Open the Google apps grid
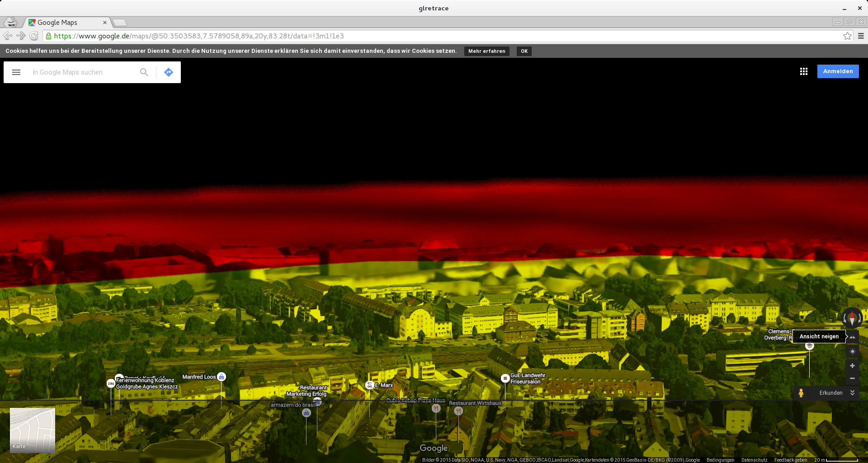868x463 pixels. coord(803,71)
